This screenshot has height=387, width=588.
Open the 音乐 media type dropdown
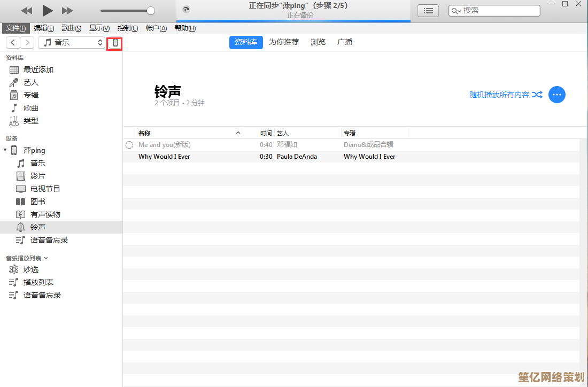tap(72, 42)
